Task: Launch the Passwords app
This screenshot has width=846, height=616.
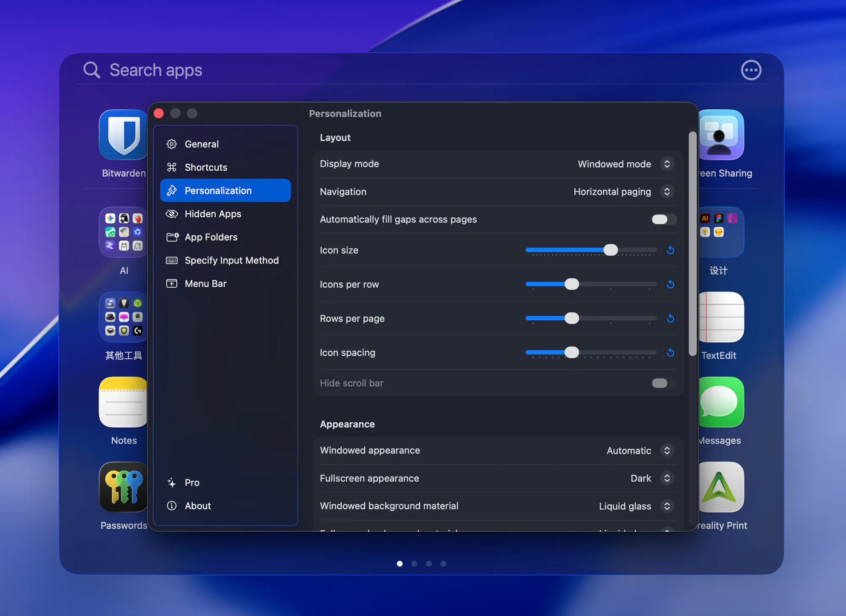Action: [123, 487]
